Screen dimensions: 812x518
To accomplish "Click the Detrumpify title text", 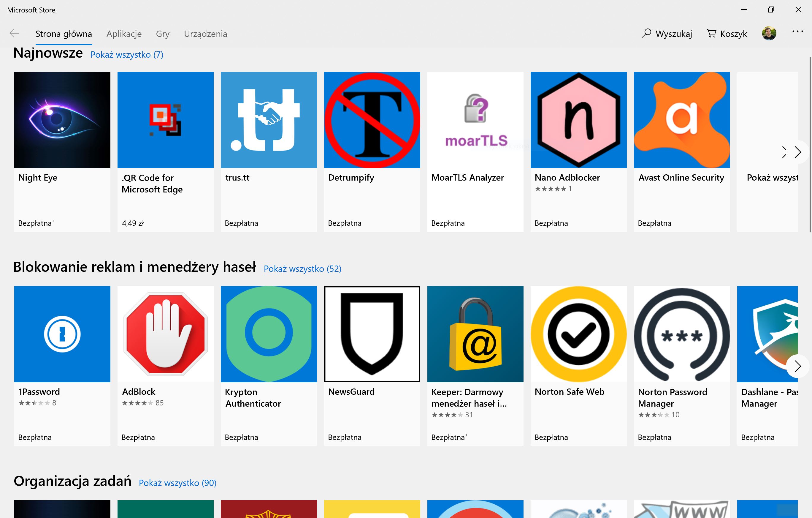I will point(351,178).
